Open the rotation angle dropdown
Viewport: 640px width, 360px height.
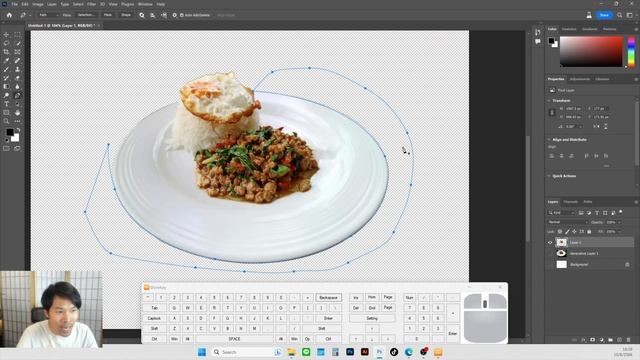(x=580, y=127)
